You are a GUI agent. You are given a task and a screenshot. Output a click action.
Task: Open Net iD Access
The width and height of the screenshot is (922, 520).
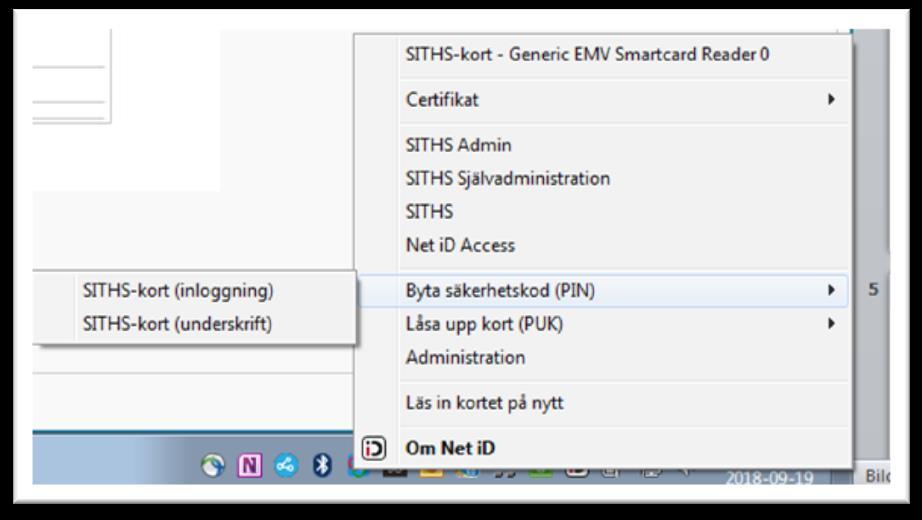603,245
